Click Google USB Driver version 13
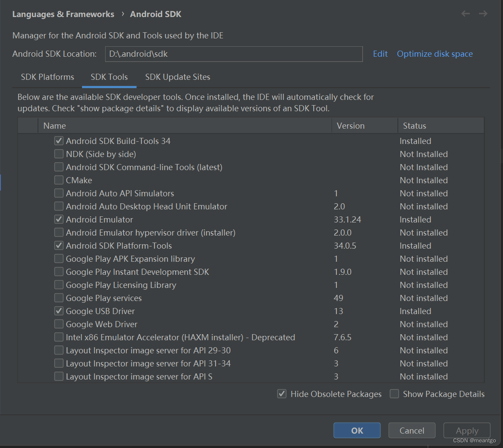This screenshot has height=448, width=503. click(x=339, y=311)
